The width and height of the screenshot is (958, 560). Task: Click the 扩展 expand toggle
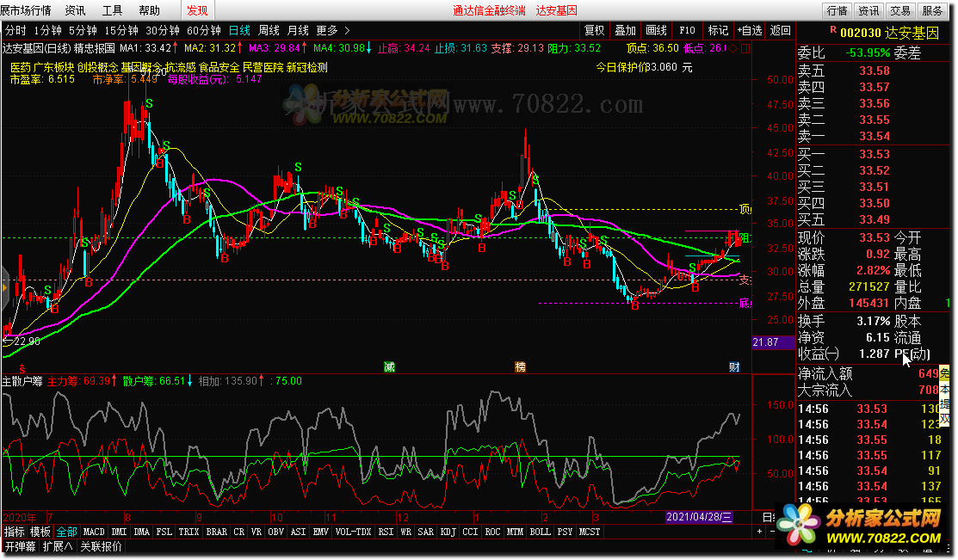pyautogui.click(x=58, y=546)
